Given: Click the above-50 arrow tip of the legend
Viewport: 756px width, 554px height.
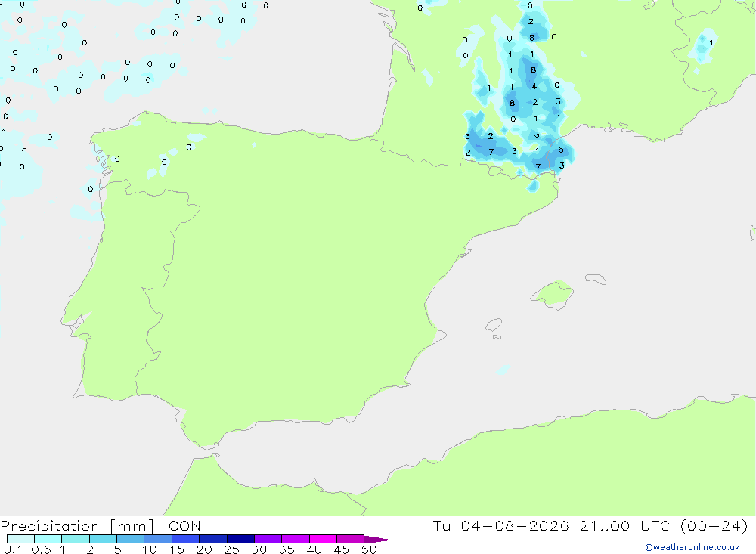Looking at the screenshot, I should (x=378, y=540).
